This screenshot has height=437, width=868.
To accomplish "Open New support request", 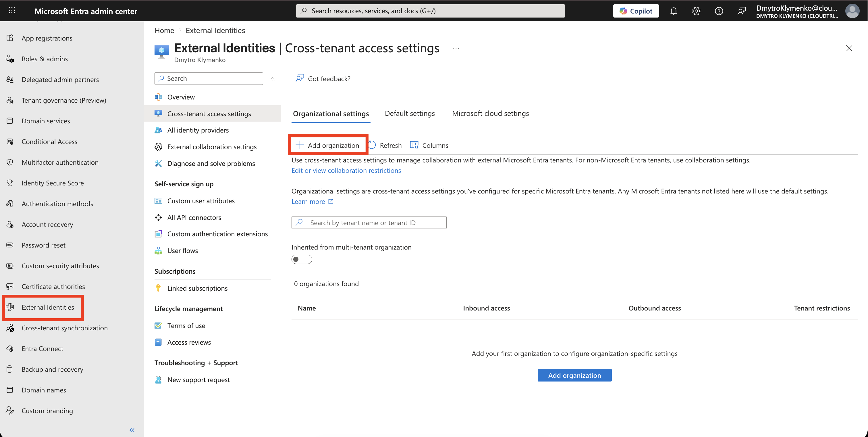I will coord(198,380).
